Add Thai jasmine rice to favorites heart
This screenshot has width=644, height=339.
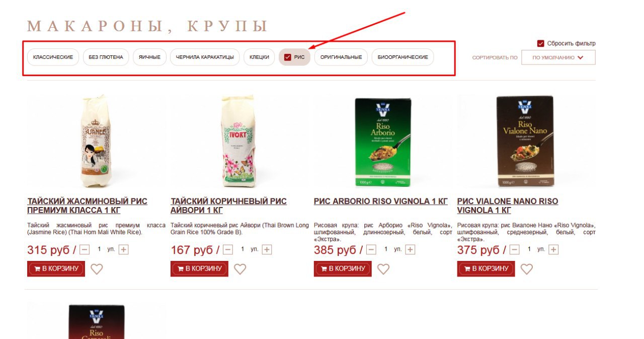(x=97, y=269)
